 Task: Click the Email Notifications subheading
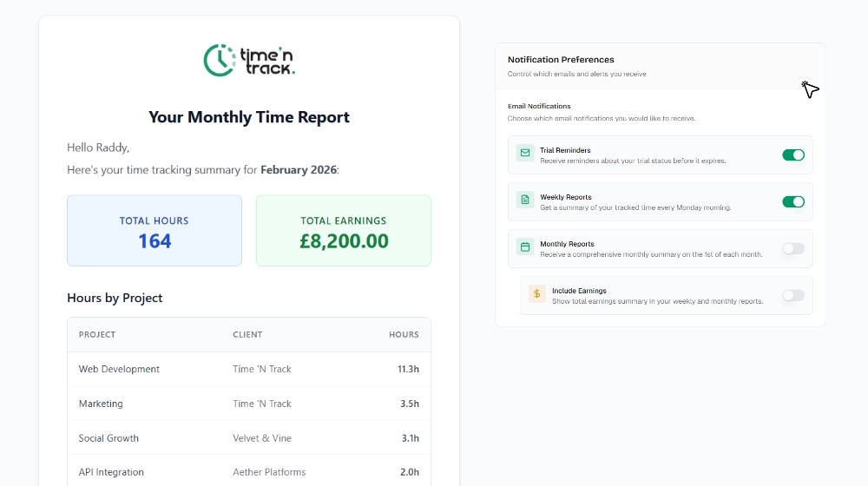pyautogui.click(x=539, y=106)
